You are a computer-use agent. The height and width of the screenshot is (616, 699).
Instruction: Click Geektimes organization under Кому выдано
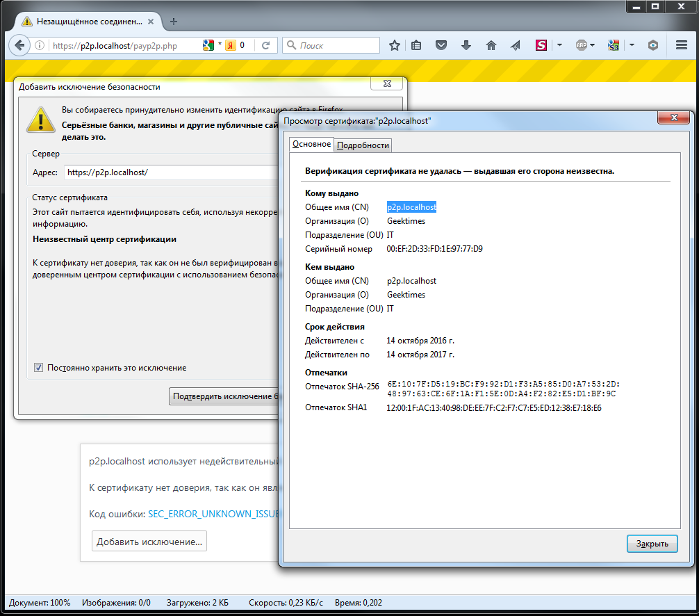(406, 221)
